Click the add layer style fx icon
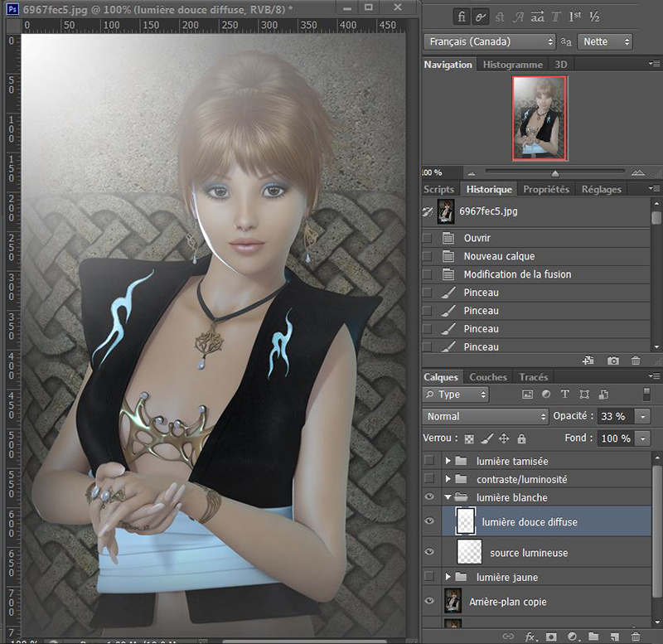663x644 pixels. click(530, 637)
